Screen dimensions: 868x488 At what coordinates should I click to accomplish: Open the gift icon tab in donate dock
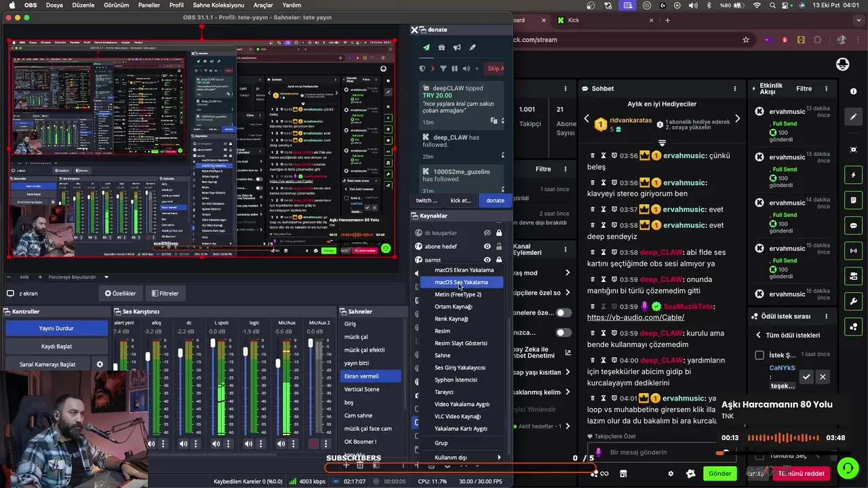coord(441,47)
